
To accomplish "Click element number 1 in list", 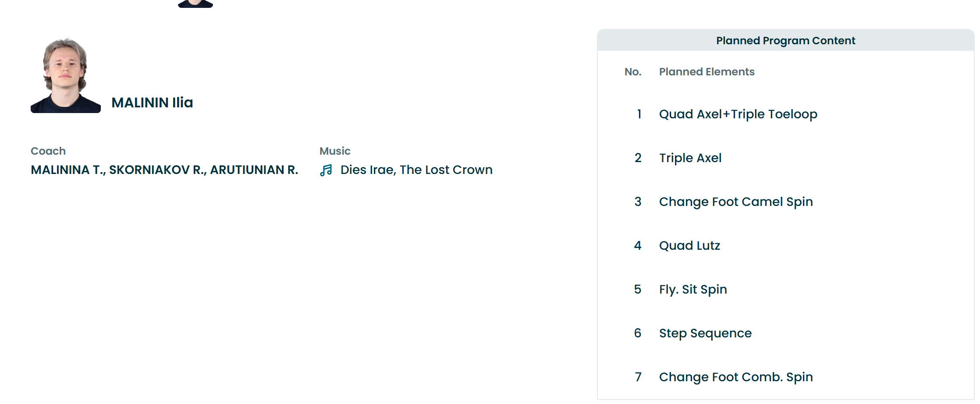I will [x=639, y=114].
